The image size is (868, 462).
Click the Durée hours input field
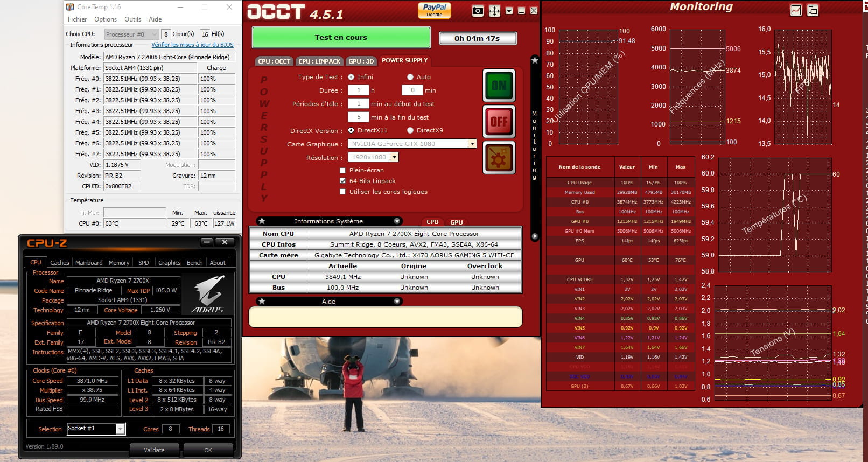tap(359, 90)
